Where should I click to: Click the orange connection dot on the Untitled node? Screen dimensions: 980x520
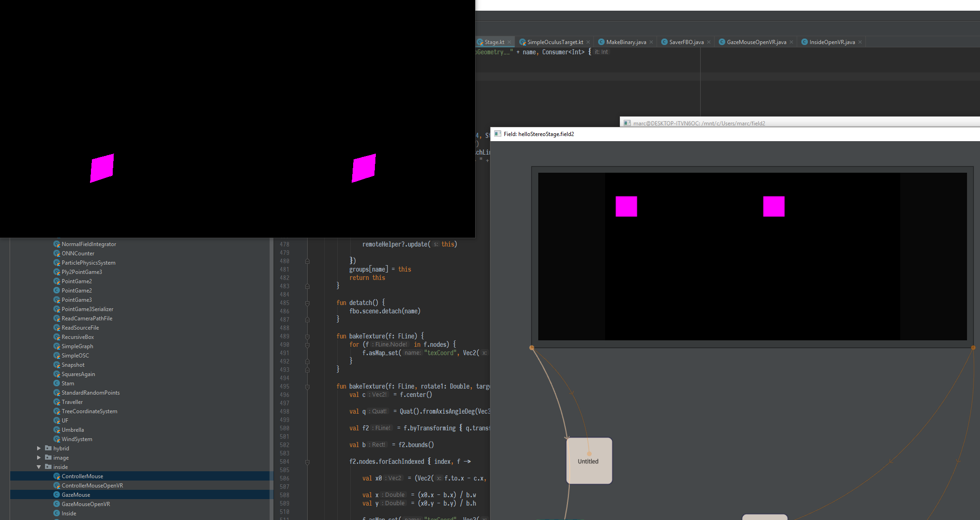589,454
